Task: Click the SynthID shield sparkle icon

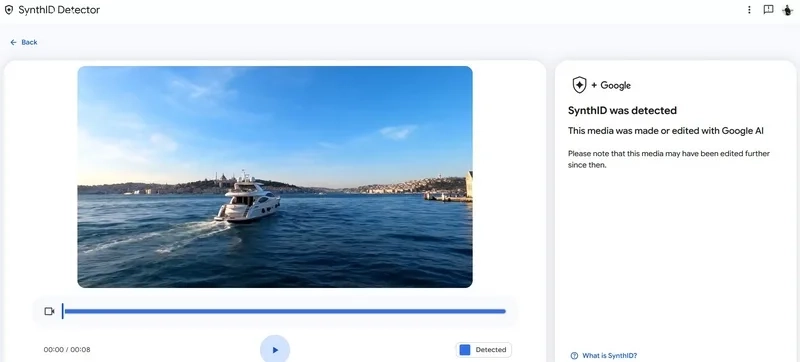Action: pyautogui.click(x=580, y=85)
